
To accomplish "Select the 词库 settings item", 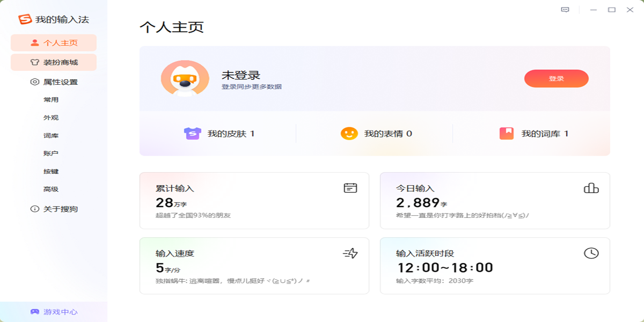I will (x=52, y=136).
